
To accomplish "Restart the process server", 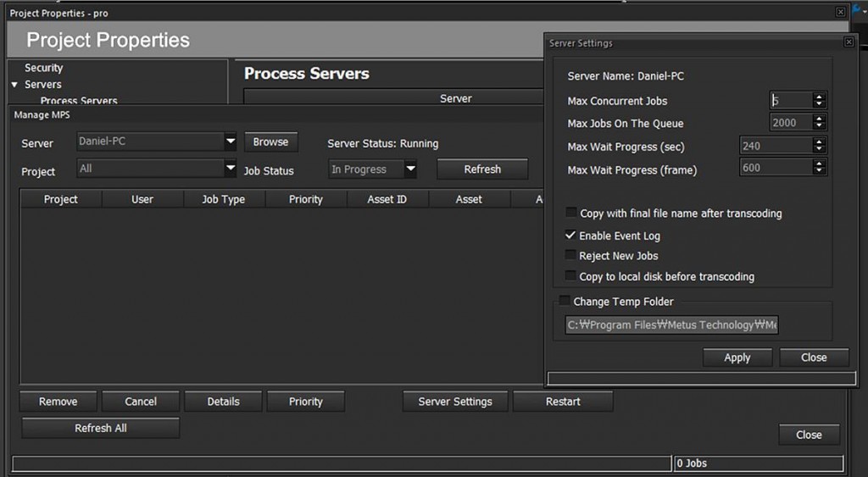I will tap(563, 402).
